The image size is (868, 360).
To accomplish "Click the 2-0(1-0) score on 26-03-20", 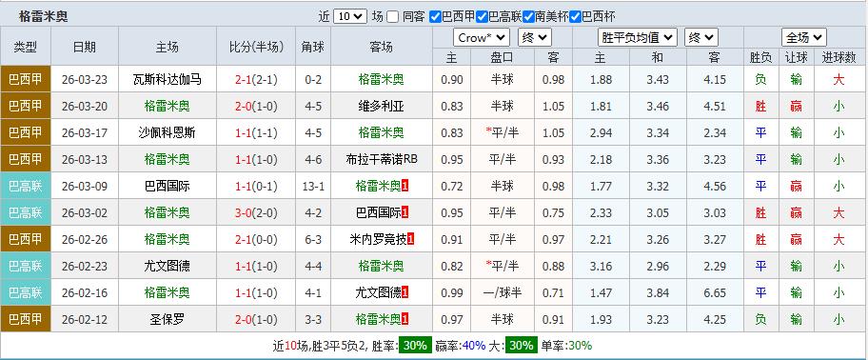I will (256, 107).
